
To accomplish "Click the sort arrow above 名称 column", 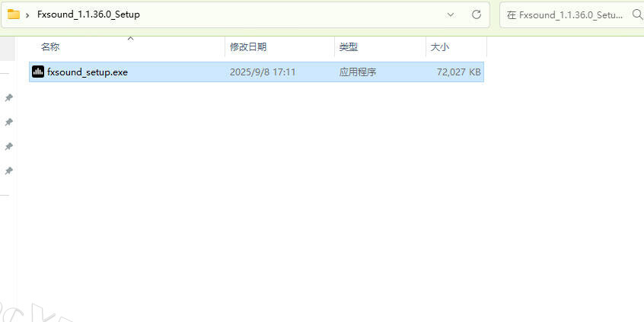I will point(130,38).
